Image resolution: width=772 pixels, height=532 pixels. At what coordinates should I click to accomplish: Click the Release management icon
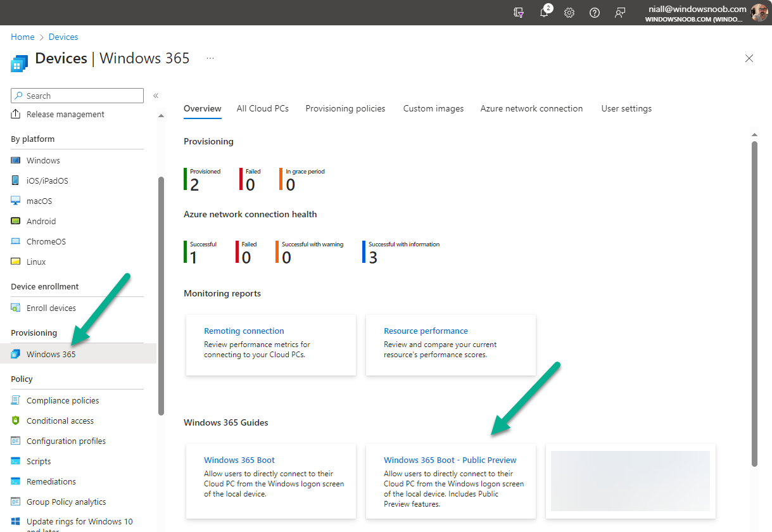(x=16, y=114)
